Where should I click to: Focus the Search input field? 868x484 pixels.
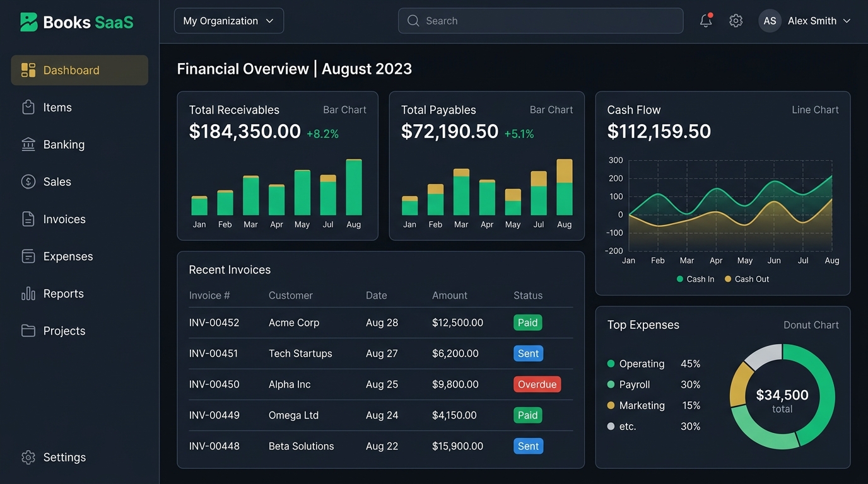pos(541,21)
